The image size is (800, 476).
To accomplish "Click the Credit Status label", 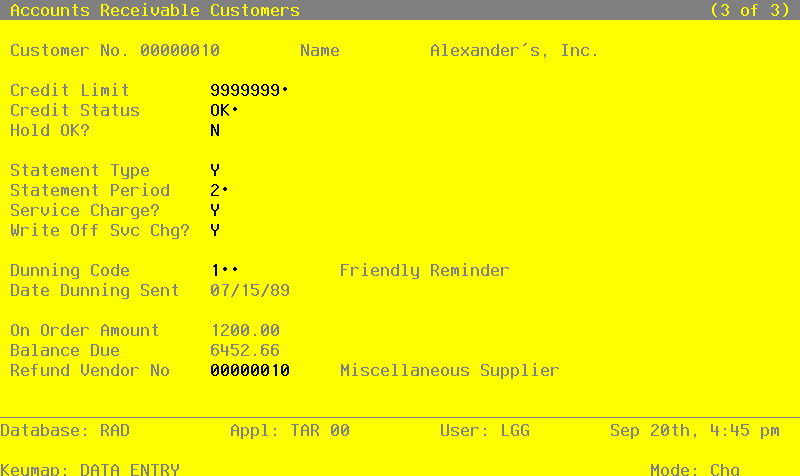I will 75,110.
